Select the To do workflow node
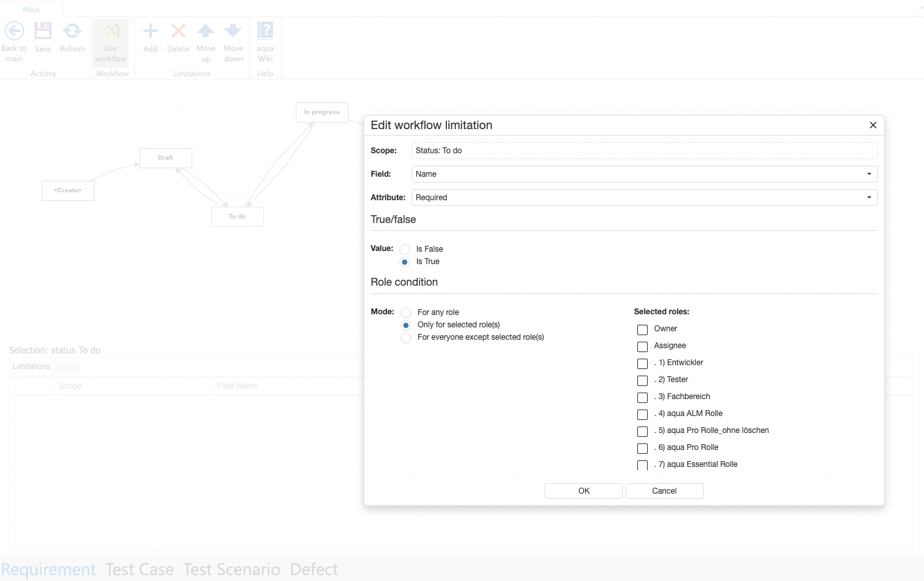The image size is (924, 581). [237, 216]
